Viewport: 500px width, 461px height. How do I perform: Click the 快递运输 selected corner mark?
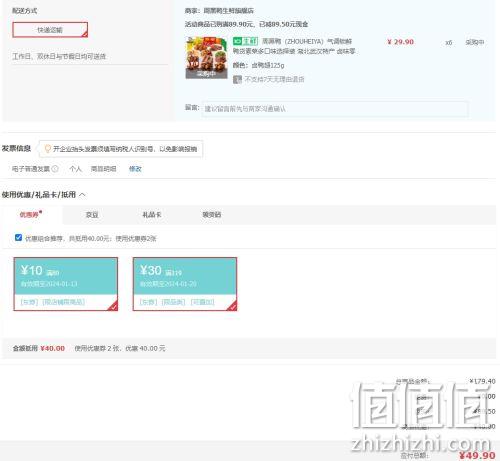pos(85,34)
